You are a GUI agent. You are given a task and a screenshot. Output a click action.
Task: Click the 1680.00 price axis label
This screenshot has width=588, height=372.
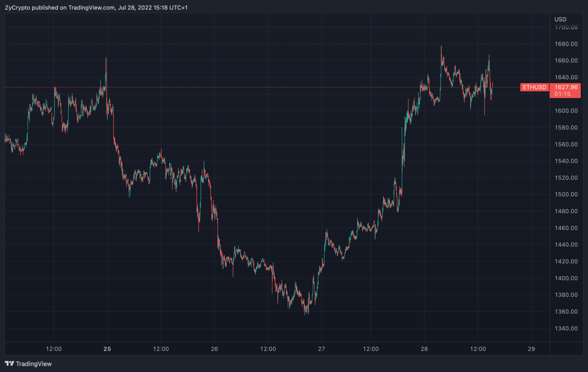click(566, 44)
